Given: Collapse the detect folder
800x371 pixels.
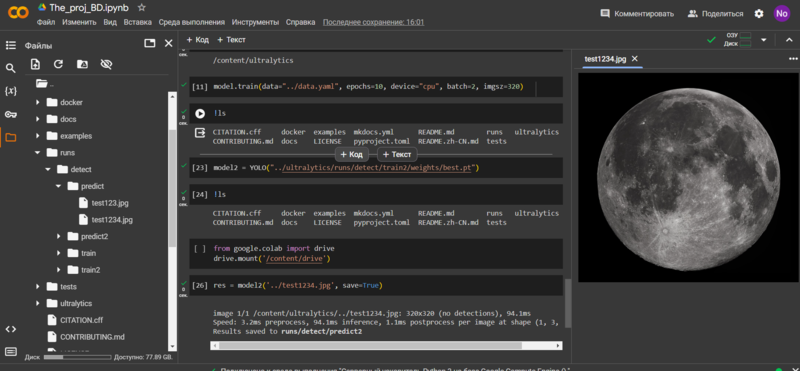Looking at the screenshot, I should tap(48, 169).
